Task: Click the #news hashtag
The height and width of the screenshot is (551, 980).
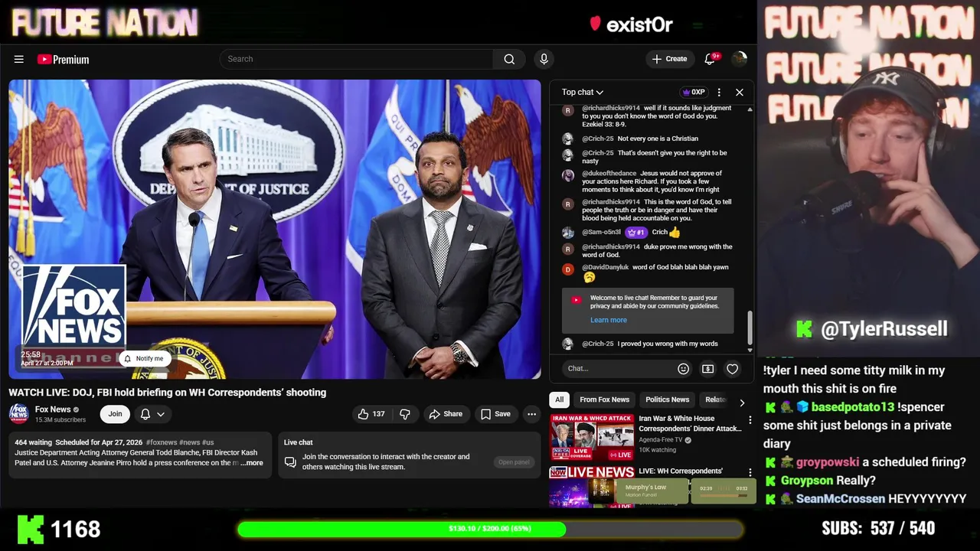Action: tap(189, 442)
